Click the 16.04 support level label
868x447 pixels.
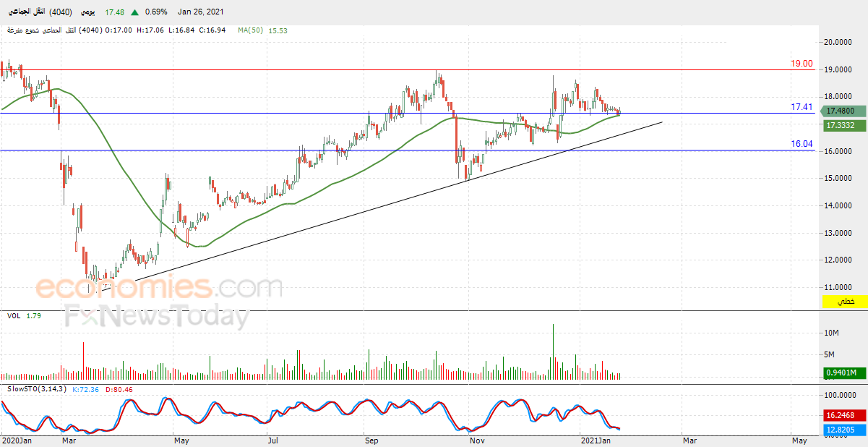[x=802, y=144]
